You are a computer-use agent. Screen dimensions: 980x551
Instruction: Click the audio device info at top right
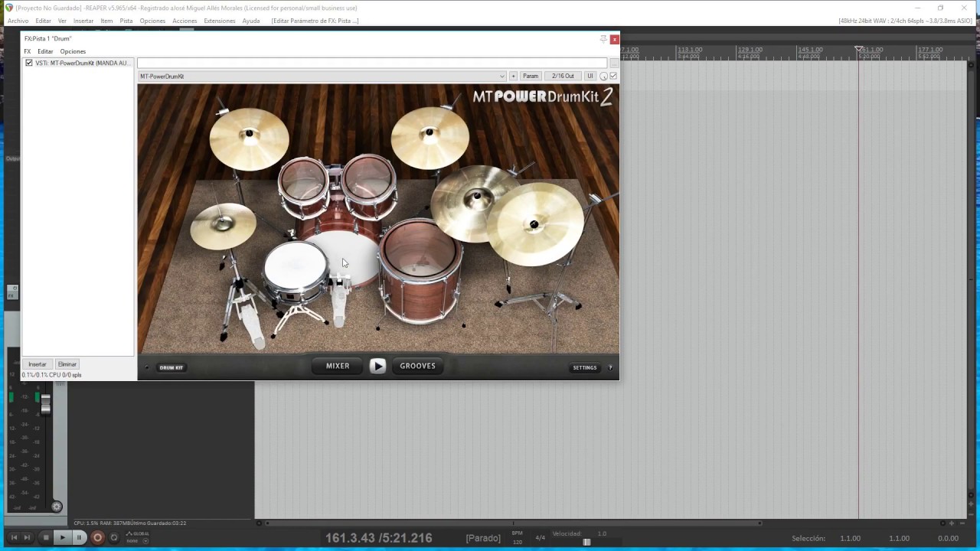[905, 21]
